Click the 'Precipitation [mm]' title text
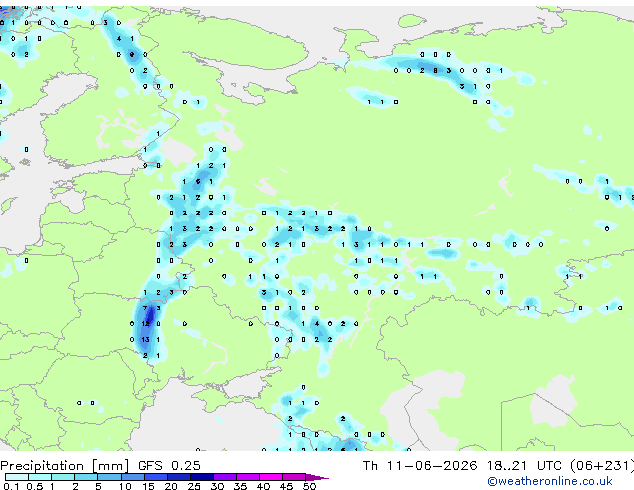 click(x=65, y=466)
